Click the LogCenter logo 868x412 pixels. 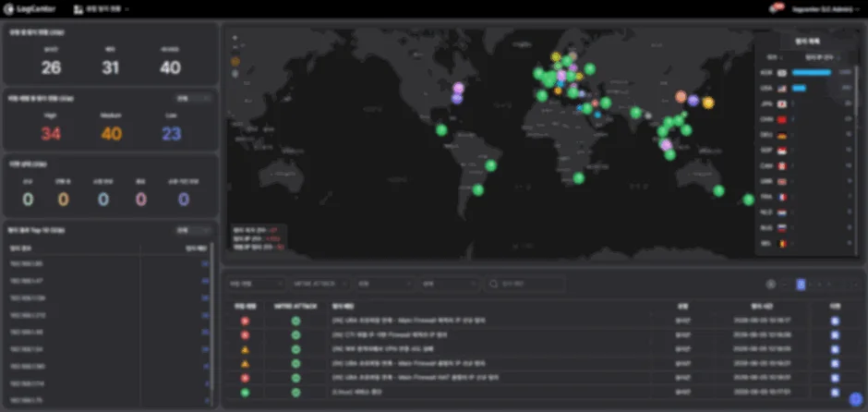coord(30,9)
